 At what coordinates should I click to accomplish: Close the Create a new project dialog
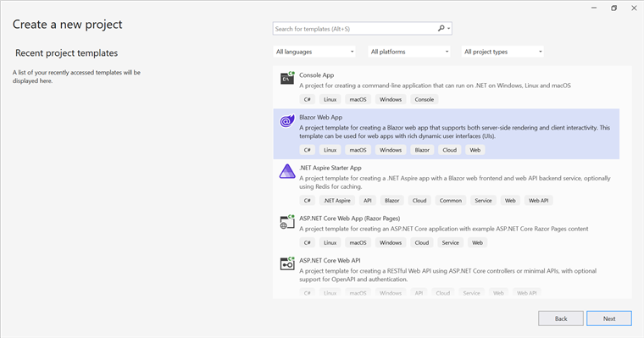[634, 8]
